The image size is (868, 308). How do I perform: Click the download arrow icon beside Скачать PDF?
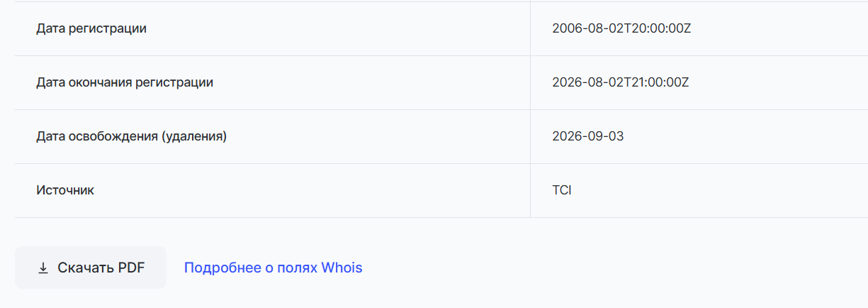pyautogui.click(x=43, y=268)
